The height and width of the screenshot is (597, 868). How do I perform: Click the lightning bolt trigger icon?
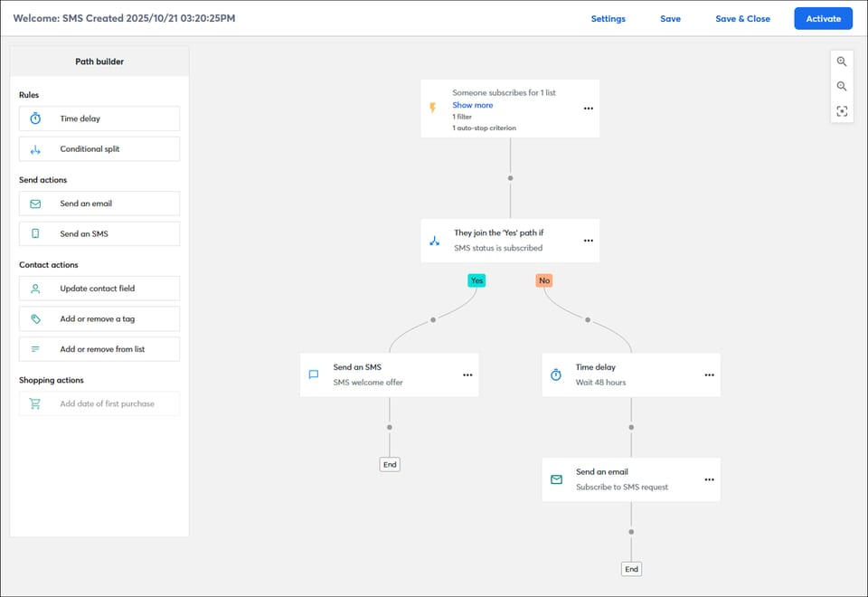click(x=433, y=108)
